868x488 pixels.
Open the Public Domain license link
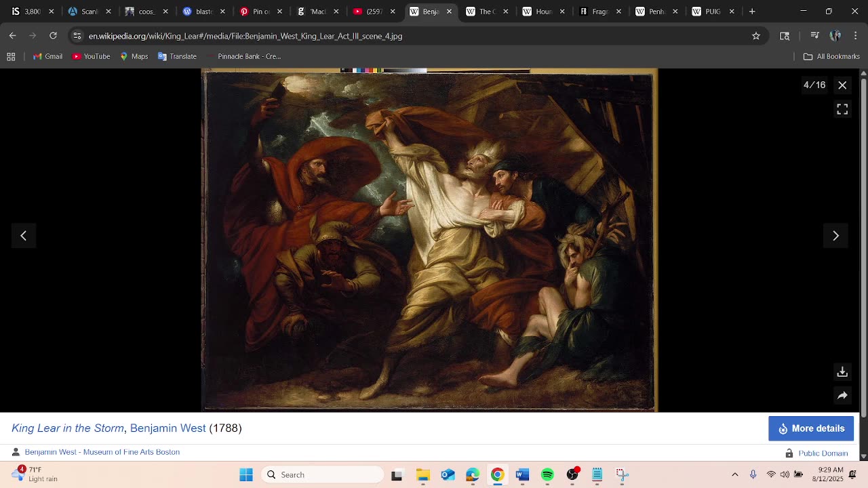pyautogui.click(x=823, y=453)
